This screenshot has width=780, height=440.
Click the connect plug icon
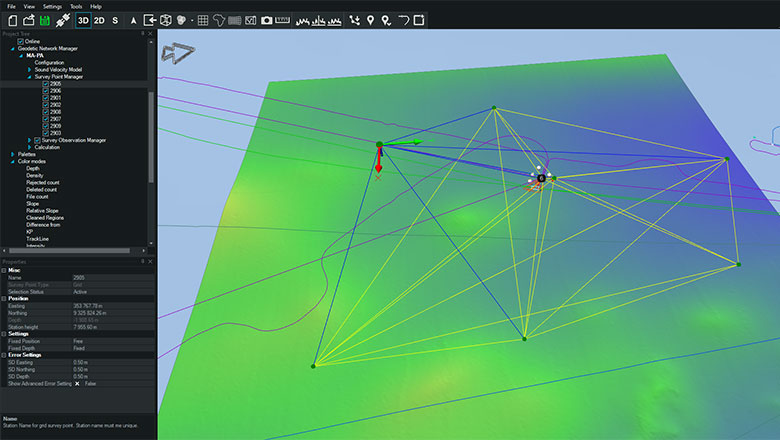[x=63, y=20]
